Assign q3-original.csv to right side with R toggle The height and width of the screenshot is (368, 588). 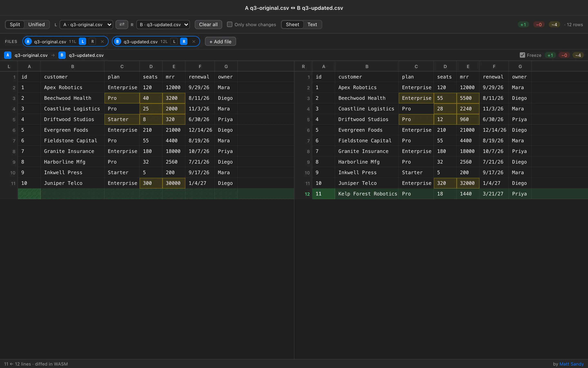pos(92,41)
